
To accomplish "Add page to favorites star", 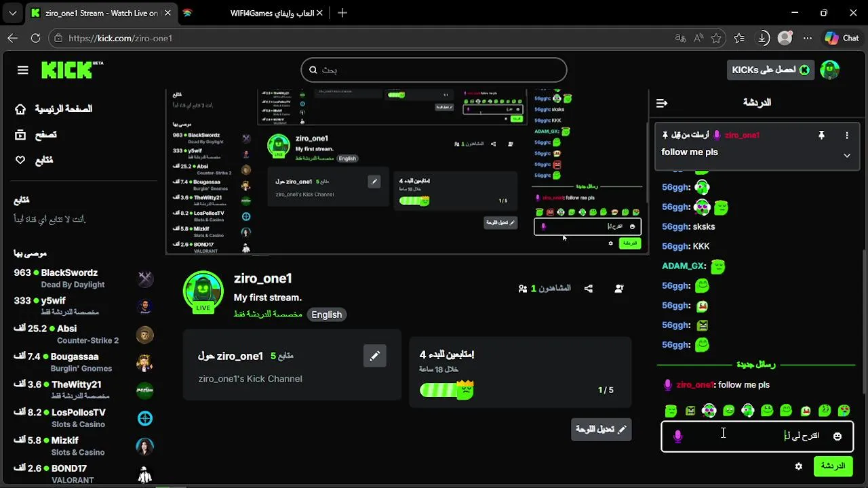I will coord(716,38).
